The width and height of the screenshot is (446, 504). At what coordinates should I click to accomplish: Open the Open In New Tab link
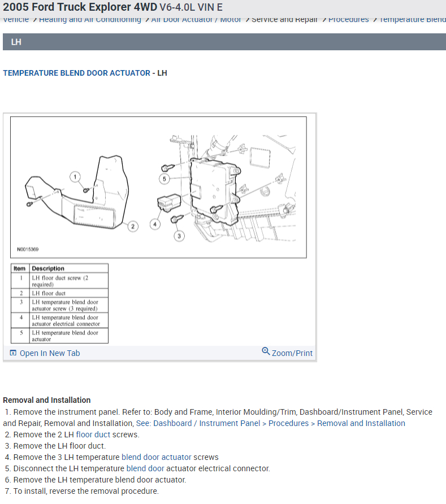tap(50, 353)
